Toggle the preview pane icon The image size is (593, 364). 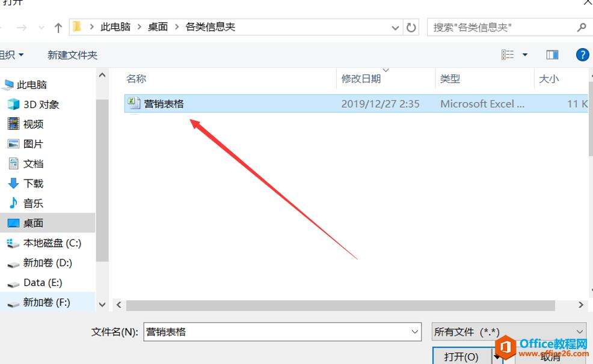pos(552,55)
